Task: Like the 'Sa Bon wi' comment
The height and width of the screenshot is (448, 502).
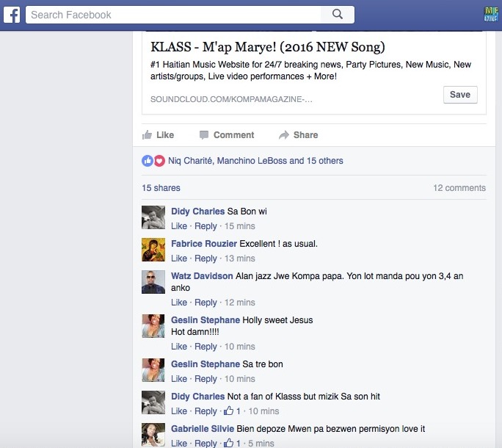Action: point(179,226)
